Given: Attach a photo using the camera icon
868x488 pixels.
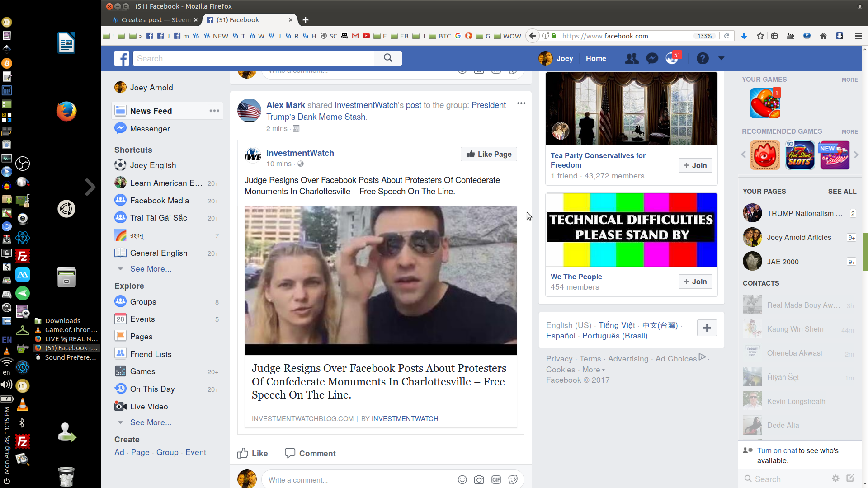Looking at the screenshot, I should click(479, 480).
